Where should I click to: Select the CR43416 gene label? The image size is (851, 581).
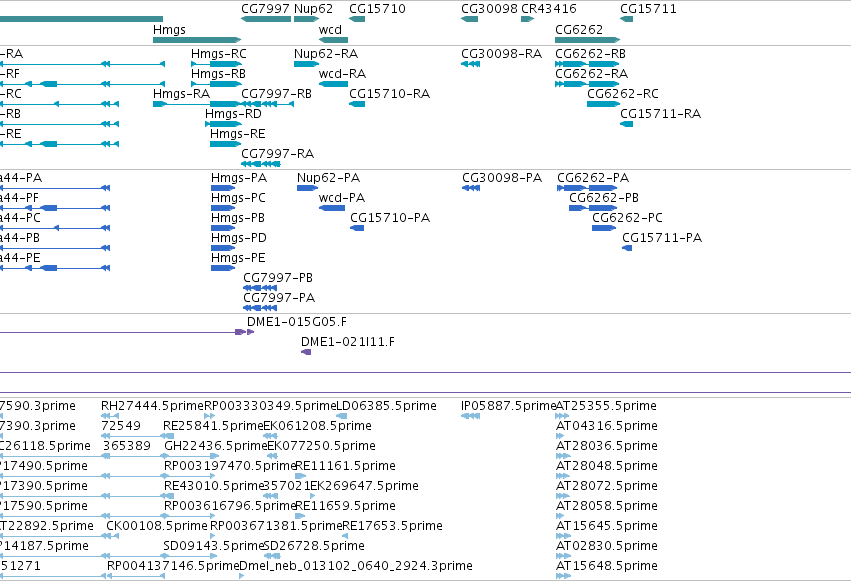pos(549,9)
